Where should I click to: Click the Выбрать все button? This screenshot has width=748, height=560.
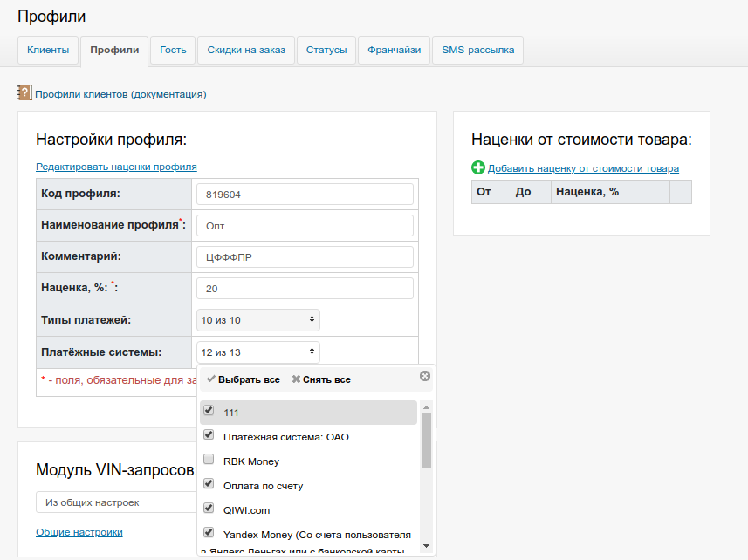click(x=244, y=379)
